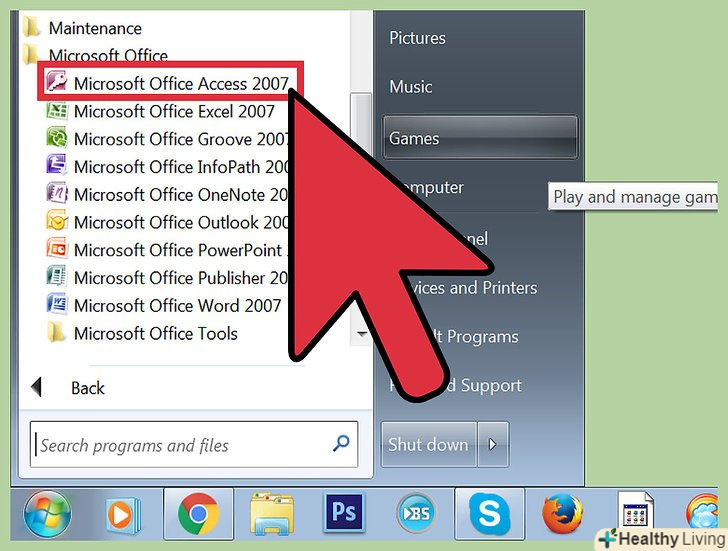The width and height of the screenshot is (728, 551).
Task: Open Help and Support
Action: click(x=456, y=385)
